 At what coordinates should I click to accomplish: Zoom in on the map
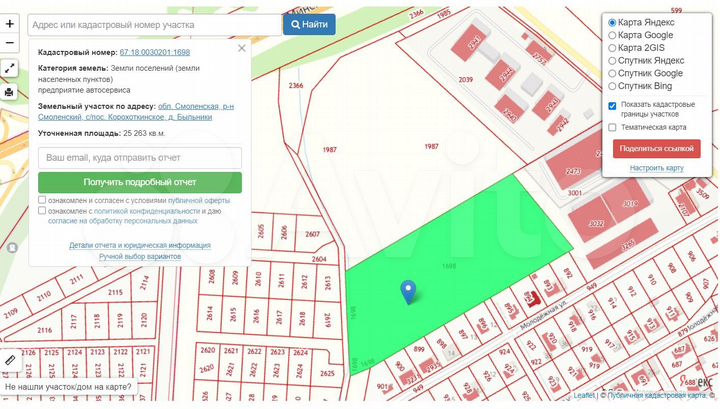click(x=10, y=23)
